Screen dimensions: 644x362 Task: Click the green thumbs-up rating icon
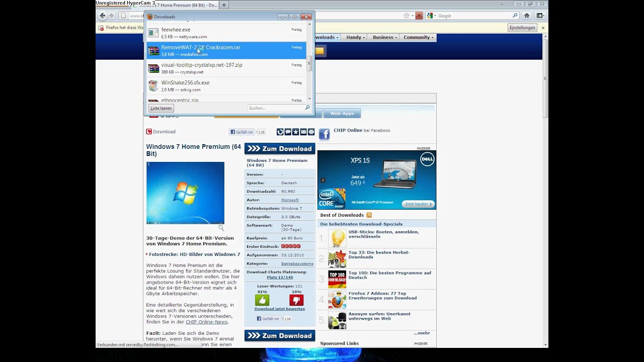click(x=262, y=300)
